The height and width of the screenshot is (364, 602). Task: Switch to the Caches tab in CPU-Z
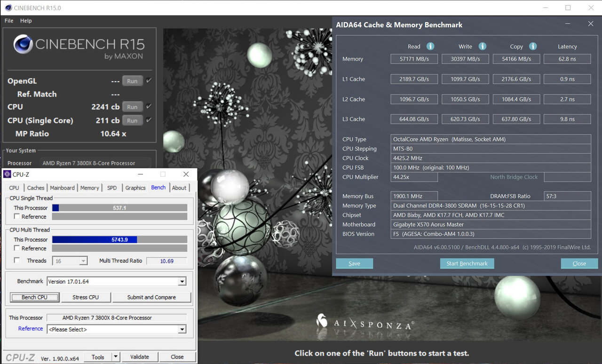(x=36, y=188)
